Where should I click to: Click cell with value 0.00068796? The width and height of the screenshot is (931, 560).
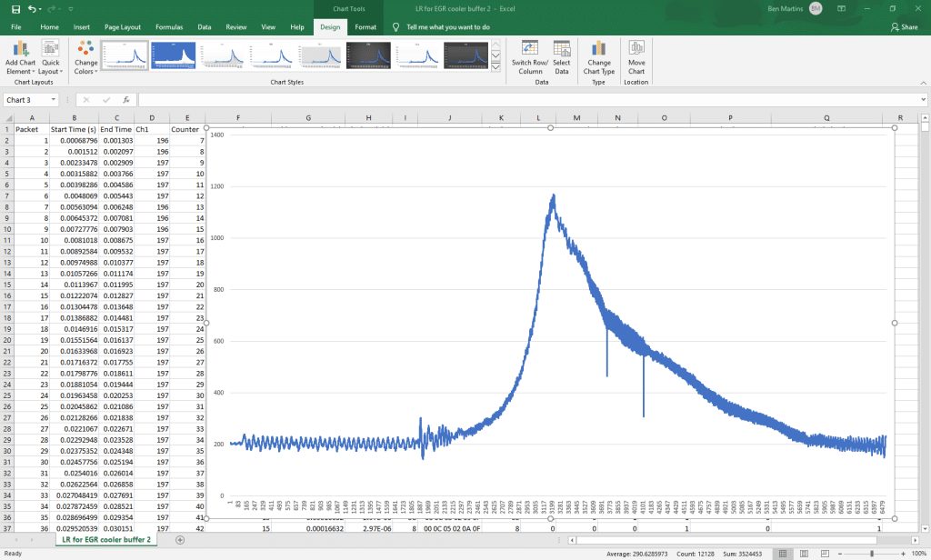coord(75,141)
